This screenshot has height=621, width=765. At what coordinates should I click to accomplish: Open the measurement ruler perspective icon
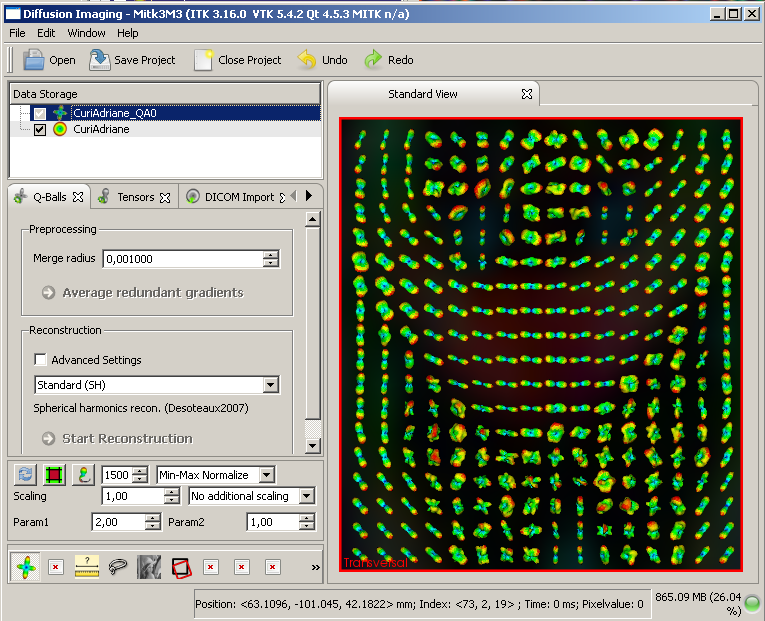pos(87,567)
